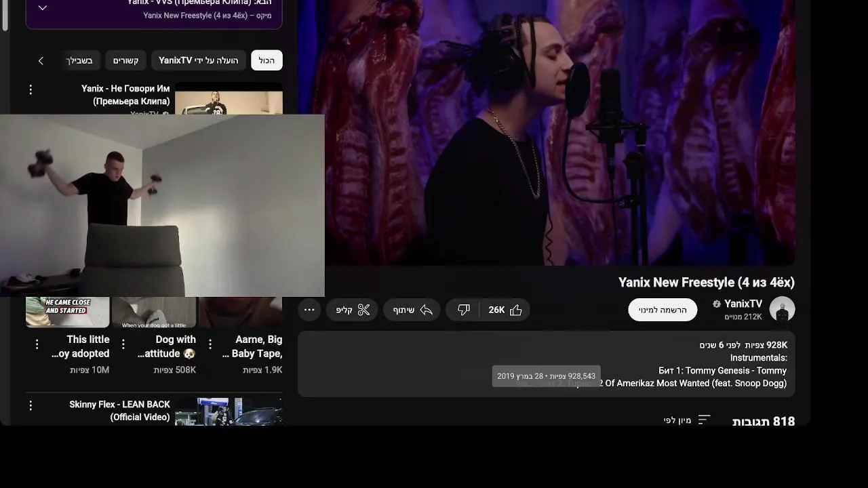Screen dimensions: 868x488
Task: Open options for 'Aarne, Big Baby Tape' short
Action: (x=210, y=344)
